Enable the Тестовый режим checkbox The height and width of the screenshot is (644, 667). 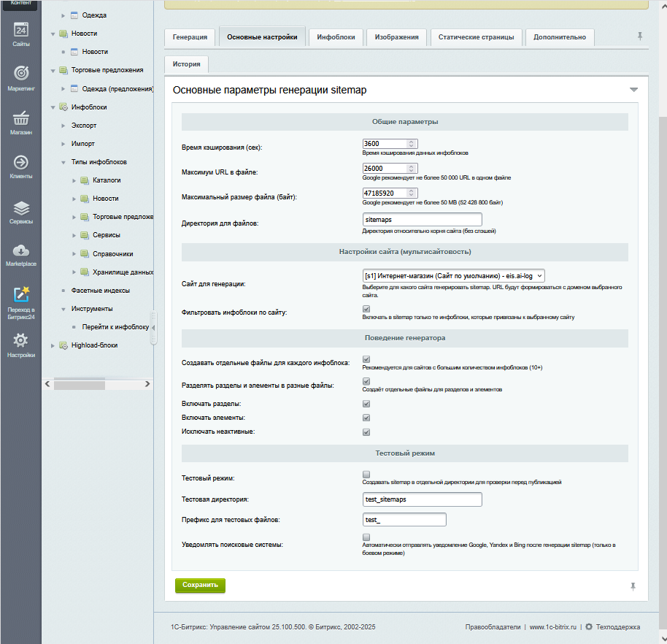pyautogui.click(x=366, y=475)
